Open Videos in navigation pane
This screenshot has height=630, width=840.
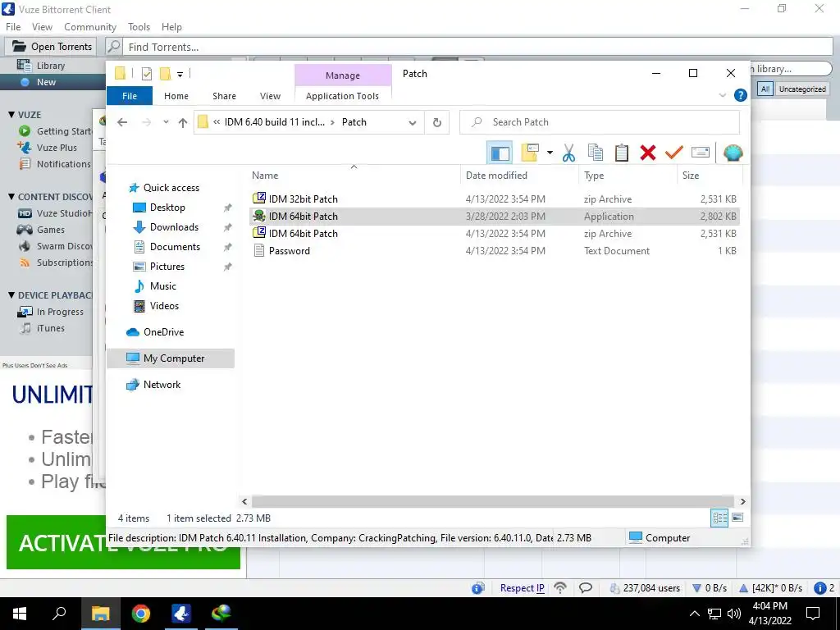164,306
